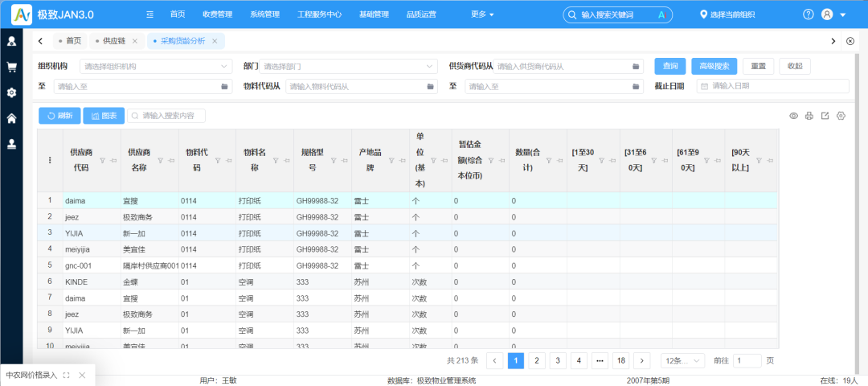Screen dimensions: 868x386
Task: Click the 重置 button
Action: 759,67
